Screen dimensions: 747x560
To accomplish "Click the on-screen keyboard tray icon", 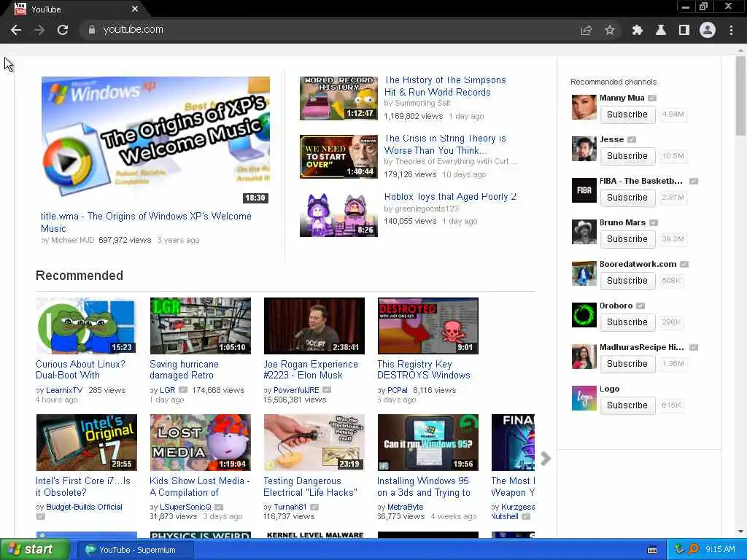I will click(652, 550).
